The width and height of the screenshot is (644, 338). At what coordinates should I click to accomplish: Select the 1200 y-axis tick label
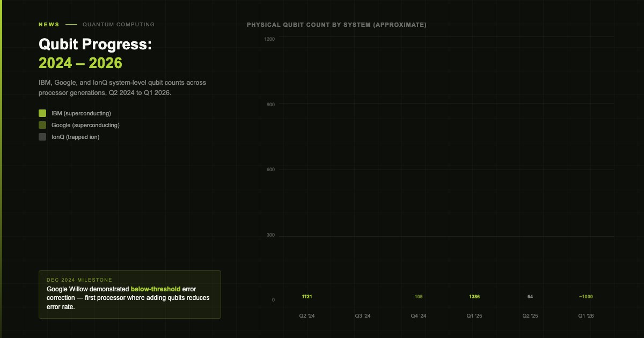[x=269, y=39]
